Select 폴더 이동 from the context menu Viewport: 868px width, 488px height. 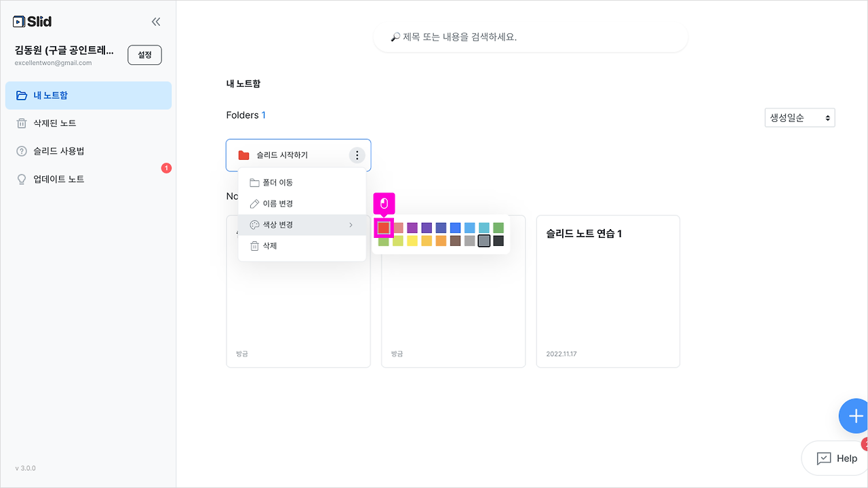coord(275,182)
